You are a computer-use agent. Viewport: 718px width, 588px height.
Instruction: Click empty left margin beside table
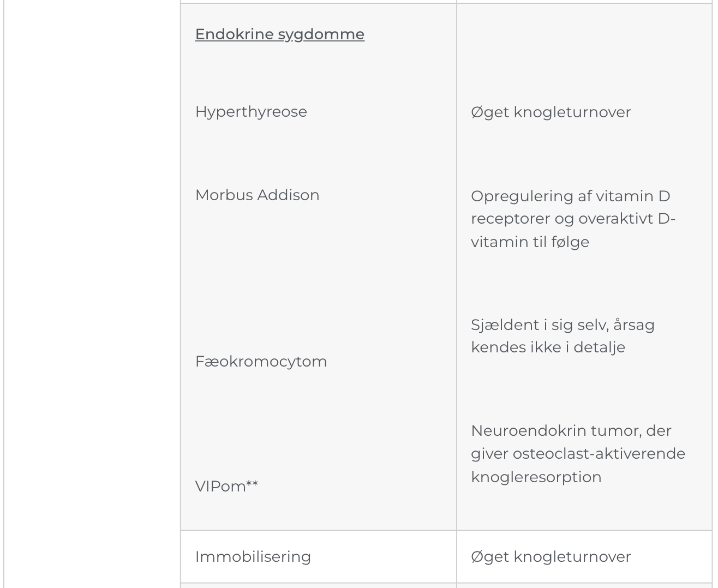(92, 295)
